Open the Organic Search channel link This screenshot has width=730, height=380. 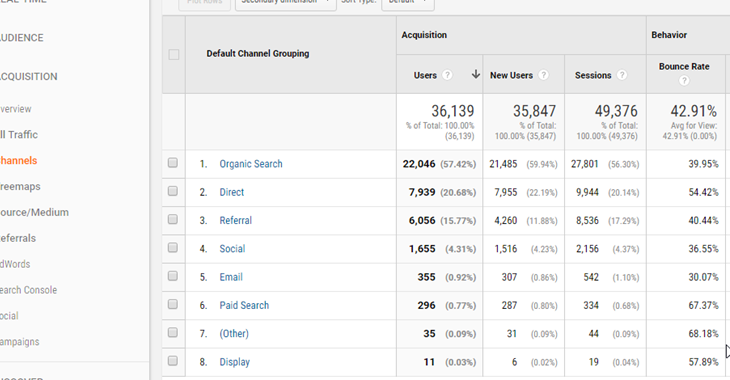[x=251, y=164]
